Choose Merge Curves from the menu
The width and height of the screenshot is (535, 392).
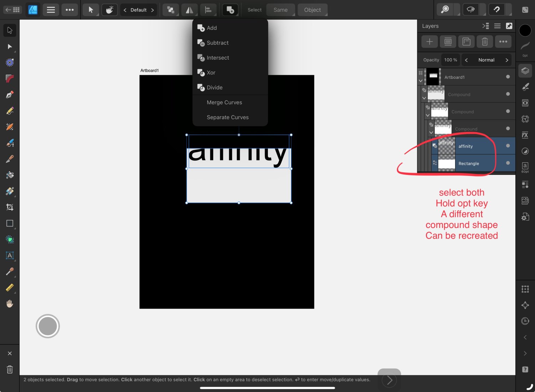click(x=224, y=102)
